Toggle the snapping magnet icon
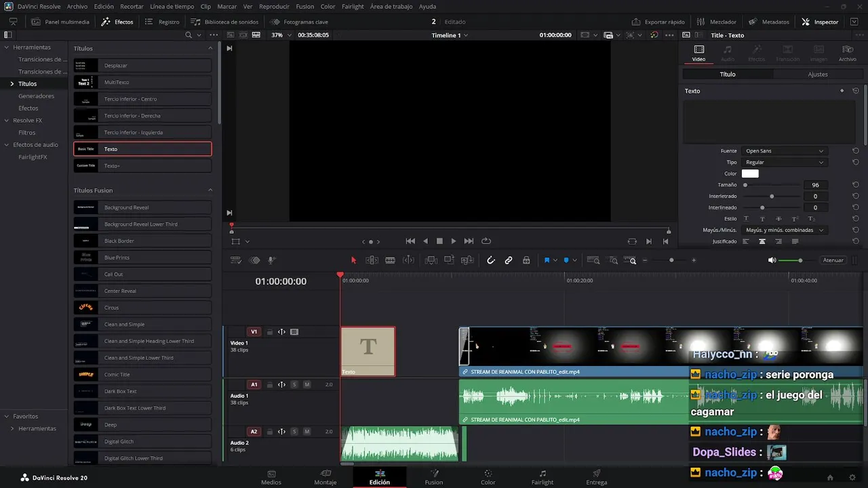This screenshot has height=488, width=868. click(491, 260)
